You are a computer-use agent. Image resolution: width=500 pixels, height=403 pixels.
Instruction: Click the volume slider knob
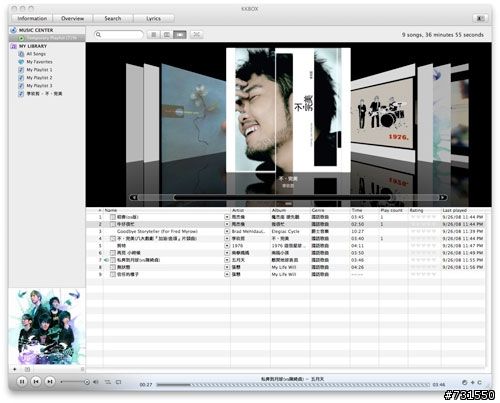[x=87, y=382]
